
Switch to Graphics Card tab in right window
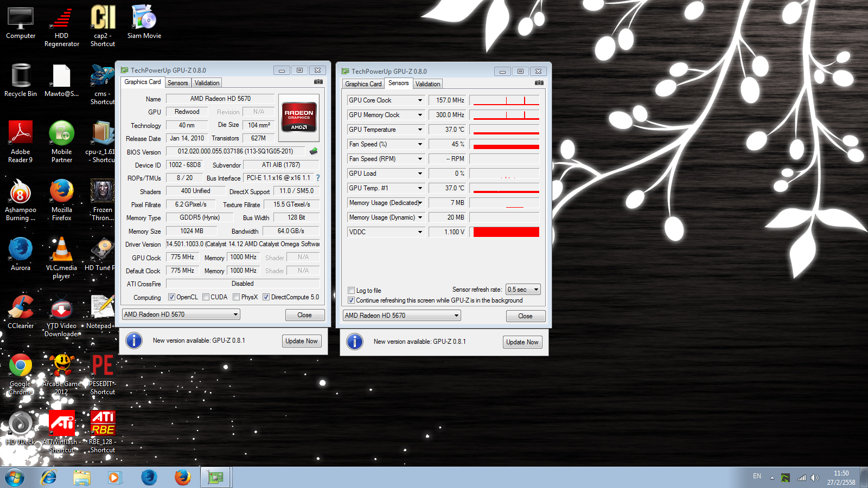click(x=363, y=84)
